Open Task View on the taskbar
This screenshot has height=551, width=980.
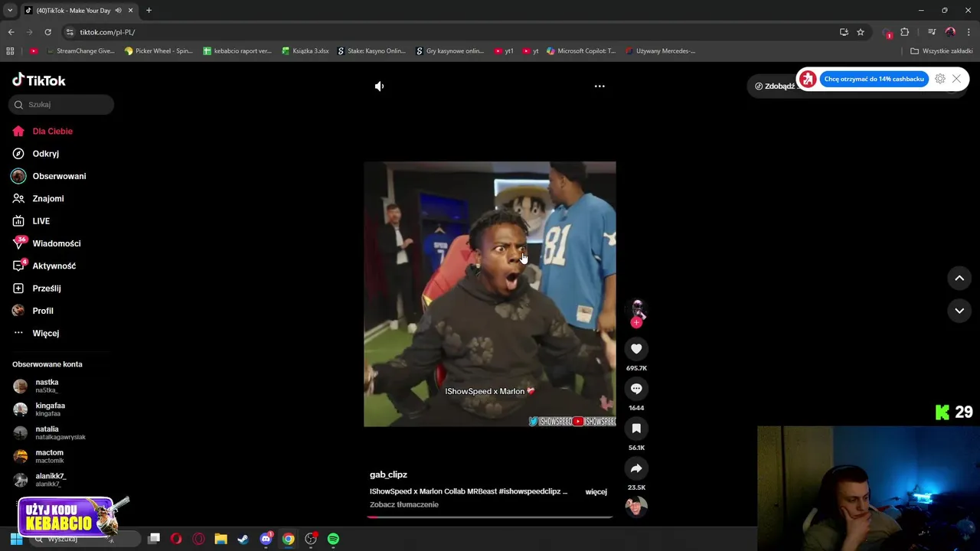[153, 539]
